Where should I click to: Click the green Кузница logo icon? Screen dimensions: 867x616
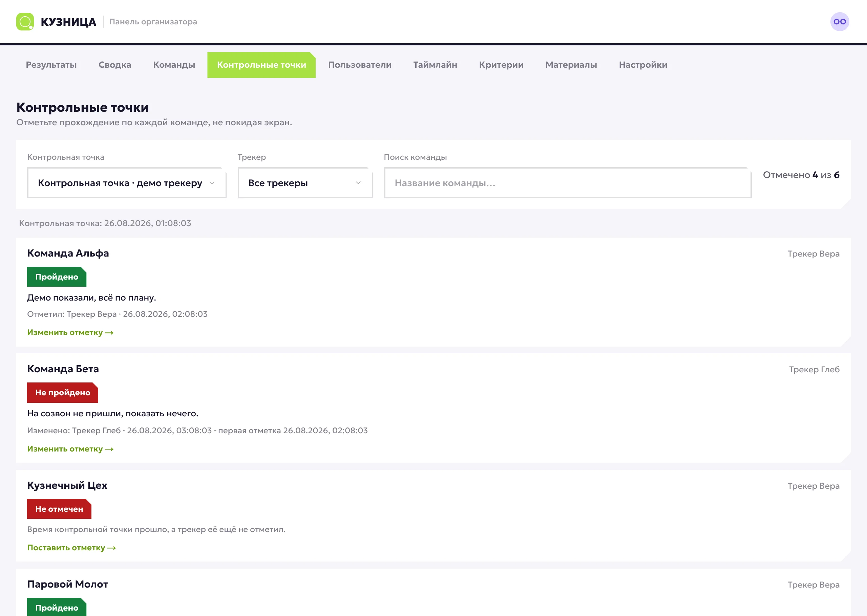(x=25, y=22)
